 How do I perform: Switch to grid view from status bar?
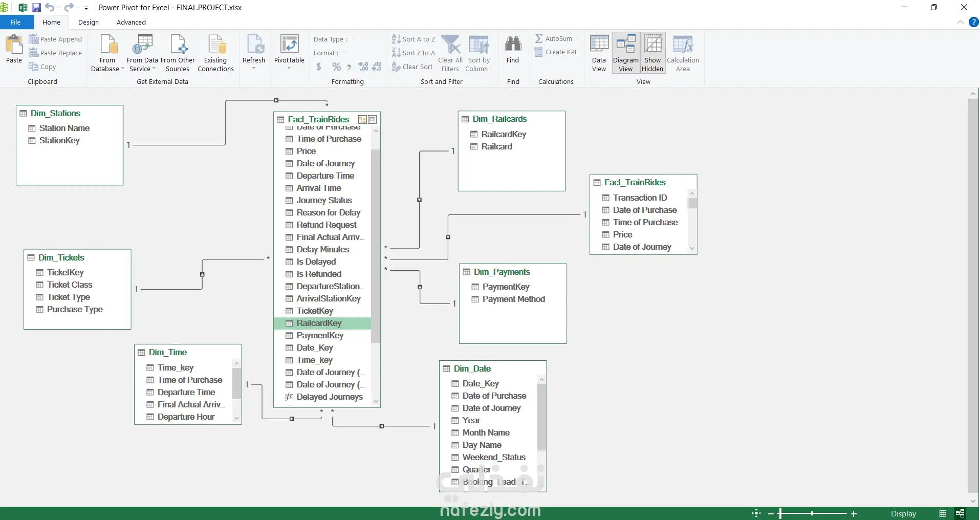(x=943, y=513)
